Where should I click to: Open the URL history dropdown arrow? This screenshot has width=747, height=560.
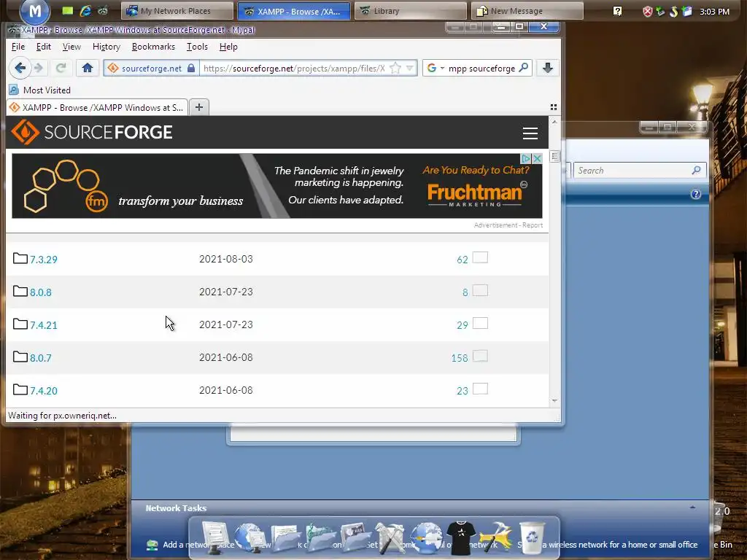(410, 68)
